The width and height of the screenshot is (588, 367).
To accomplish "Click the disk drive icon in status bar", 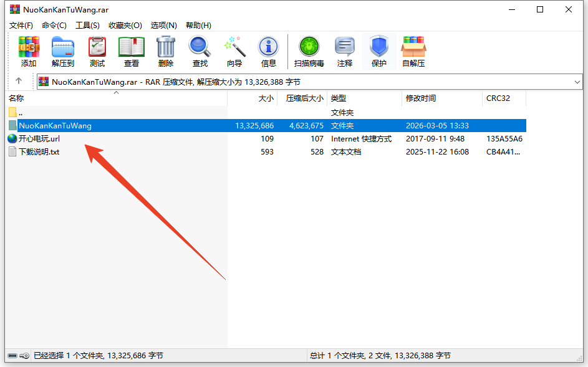I will (12, 355).
